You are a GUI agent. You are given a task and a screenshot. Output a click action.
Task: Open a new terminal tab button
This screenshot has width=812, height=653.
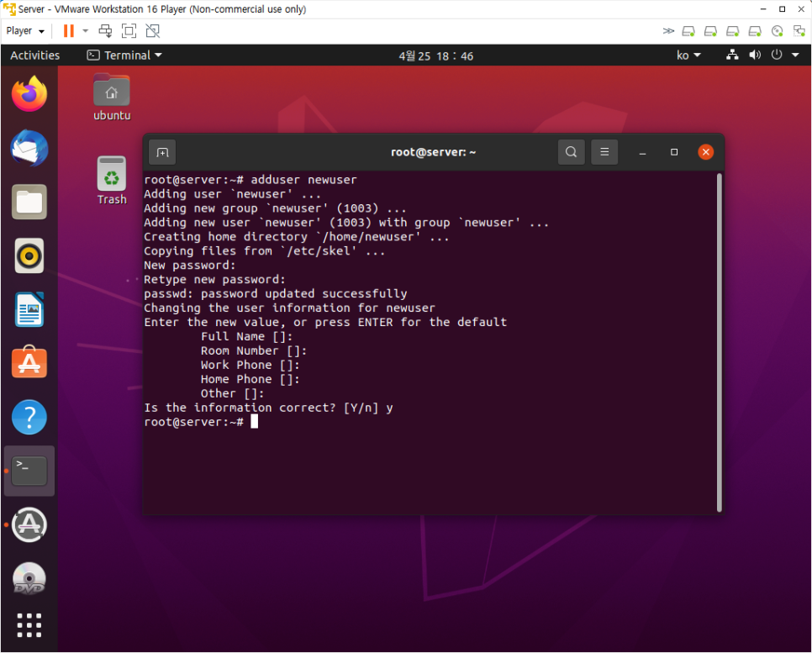[x=162, y=152]
